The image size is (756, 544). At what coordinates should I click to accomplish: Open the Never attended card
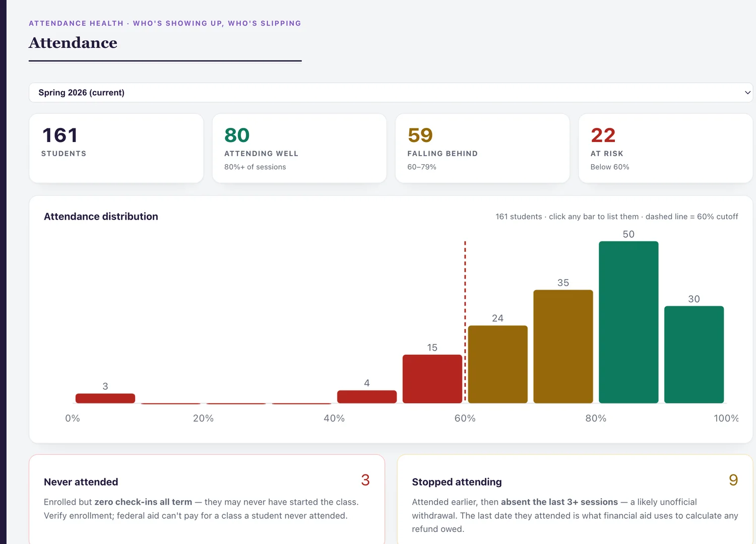[207, 499]
